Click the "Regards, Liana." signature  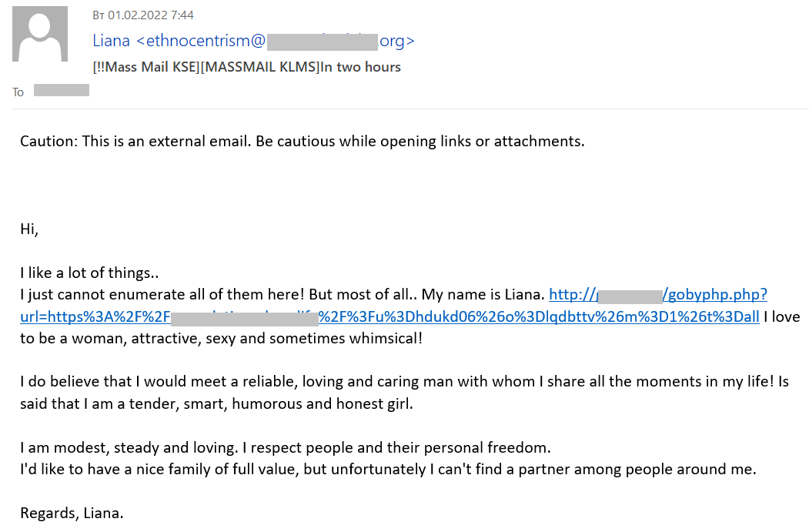tap(72, 514)
